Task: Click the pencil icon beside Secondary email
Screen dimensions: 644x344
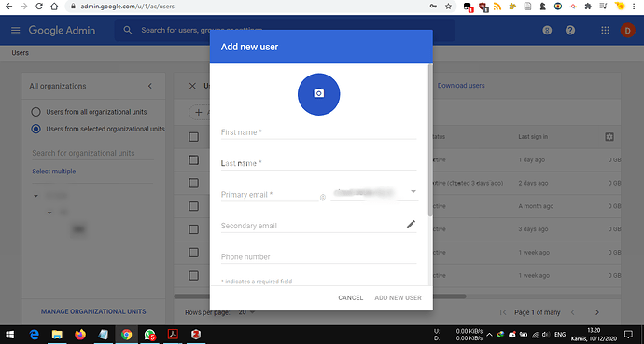Action: pos(411,225)
